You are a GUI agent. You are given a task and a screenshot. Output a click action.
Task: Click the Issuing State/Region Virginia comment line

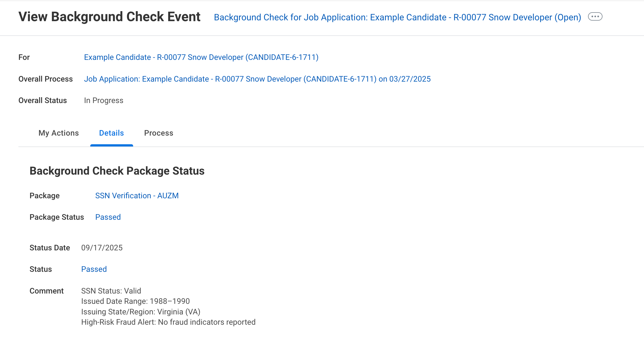tap(141, 312)
